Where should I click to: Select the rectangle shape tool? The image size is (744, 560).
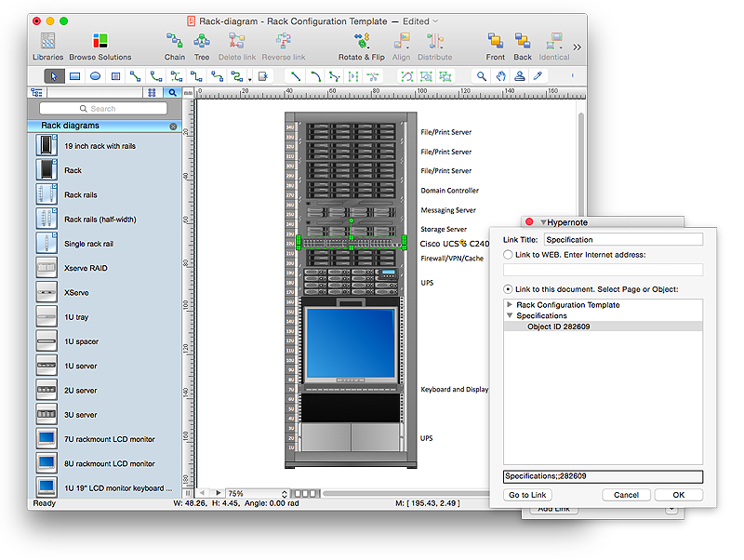tap(75, 76)
